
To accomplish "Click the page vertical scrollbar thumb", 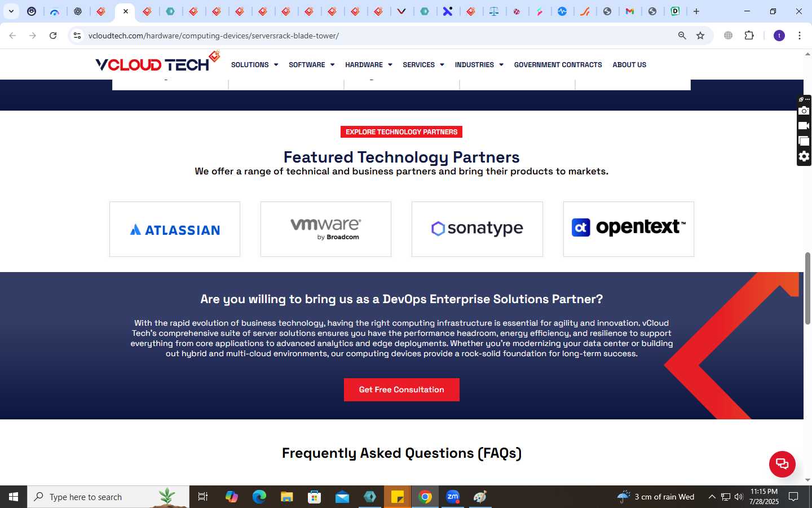I will (807, 288).
